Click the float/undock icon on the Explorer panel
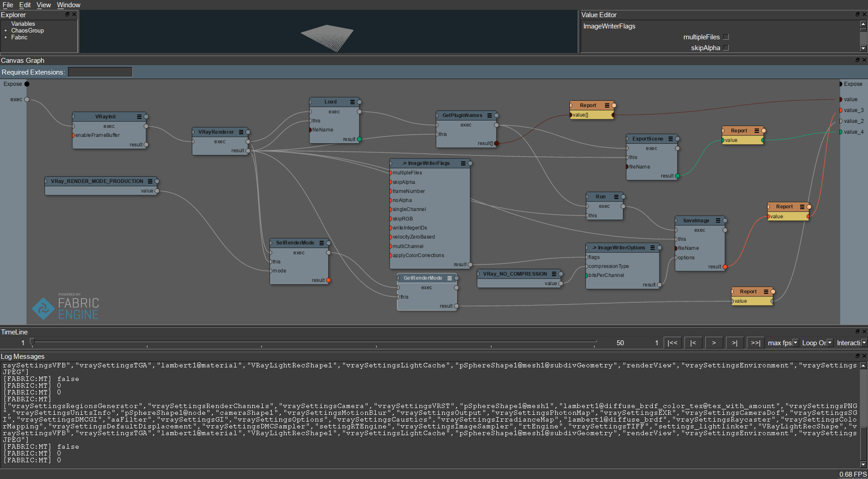Image resolution: width=868 pixels, height=479 pixels. click(x=67, y=14)
